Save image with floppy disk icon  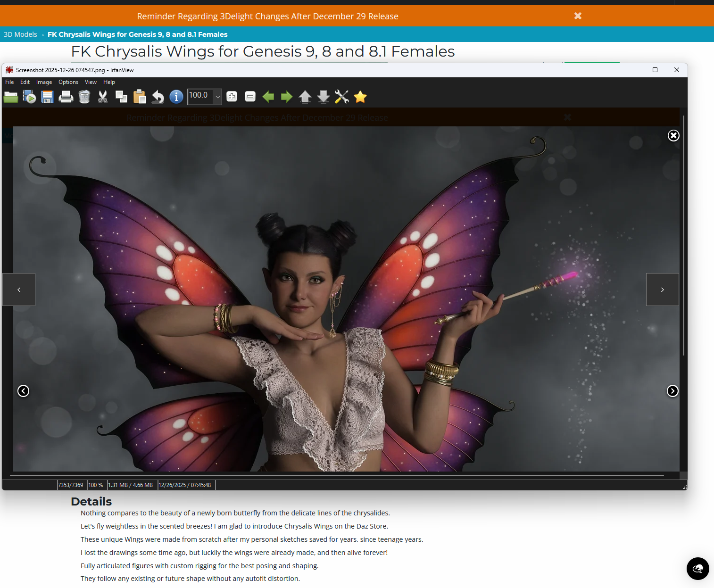point(48,97)
